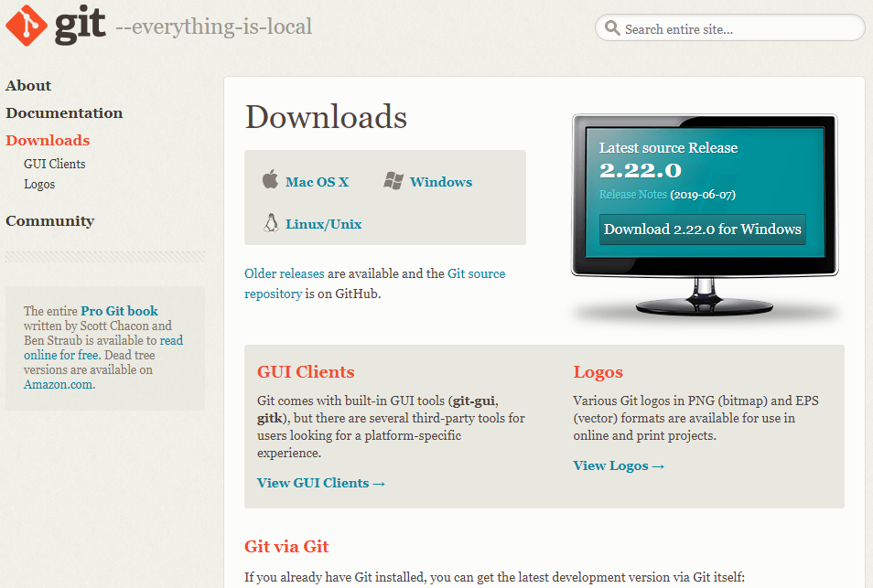The width and height of the screenshot is (873, 588).
Task: Open the Release Notes link
Action: click(x=633, y=195)
